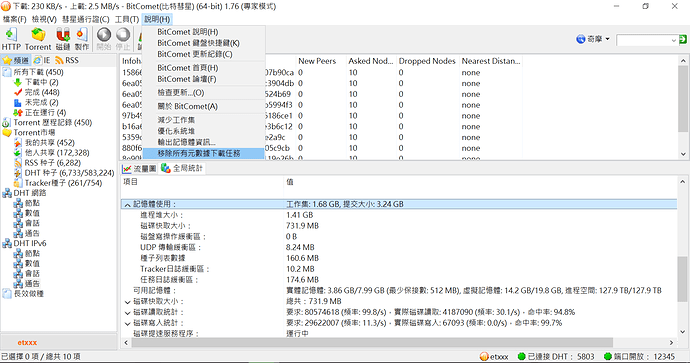Open the 檢視(V) menu
690x363 pixels.
(44, 19)
